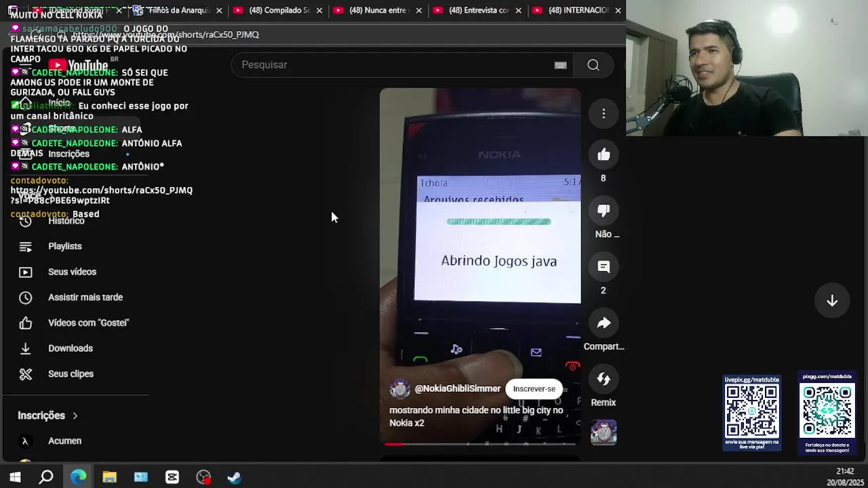Click the browser address bar URL
The image size is (868, 488).
(165, 35)
